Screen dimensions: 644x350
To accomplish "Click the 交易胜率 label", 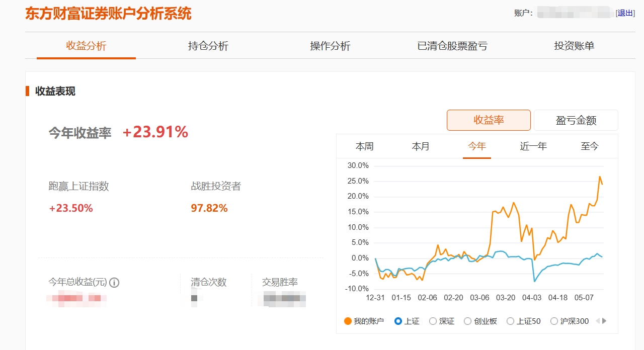I will [x=280, y=282].
